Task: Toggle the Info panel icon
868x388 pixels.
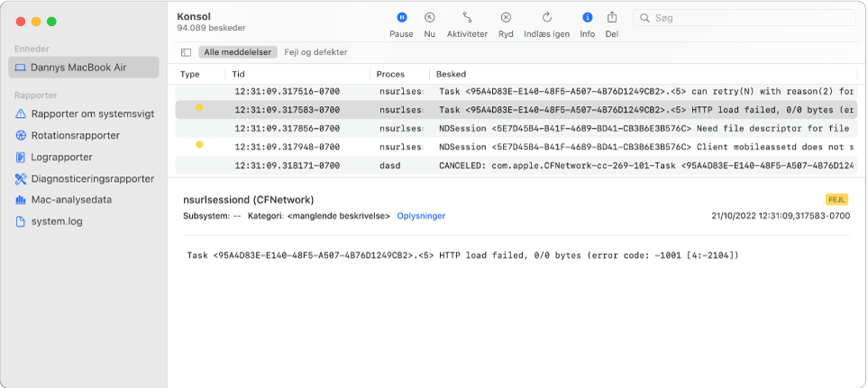Action: point(588,18)
